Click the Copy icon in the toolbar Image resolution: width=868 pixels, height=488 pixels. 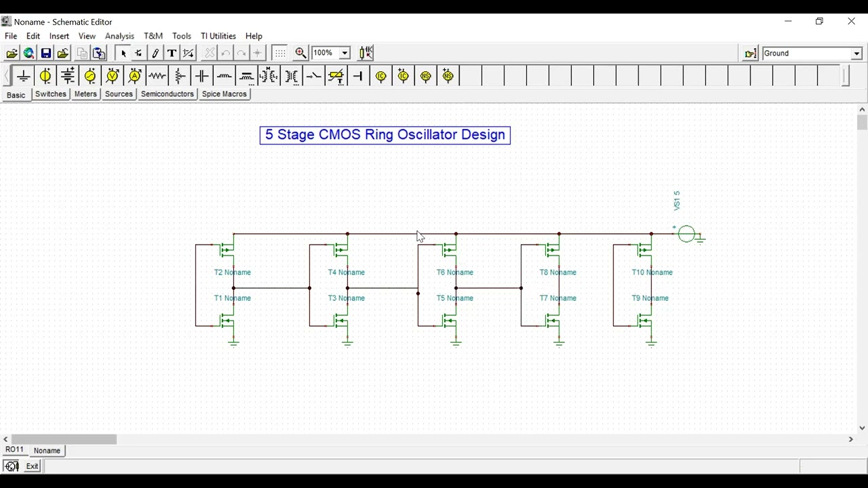click(82, 54)
